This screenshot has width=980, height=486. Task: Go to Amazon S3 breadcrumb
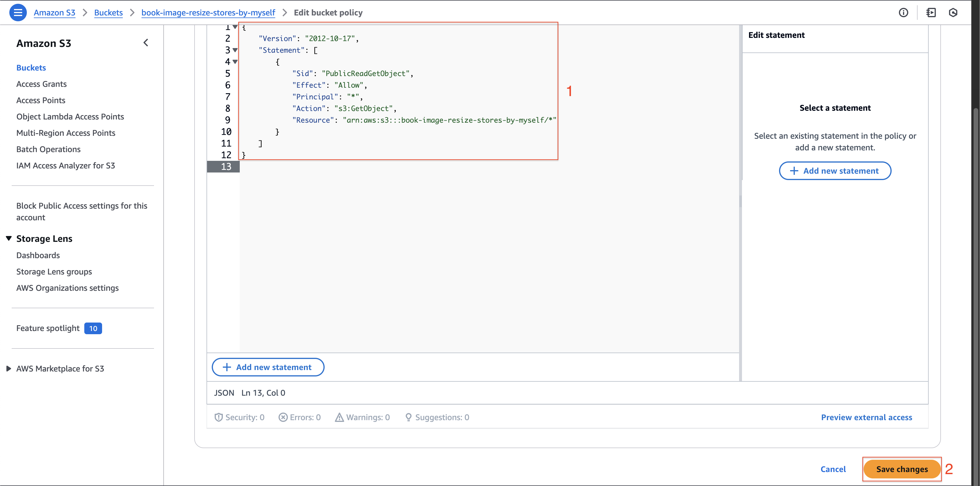pos(55,13)
